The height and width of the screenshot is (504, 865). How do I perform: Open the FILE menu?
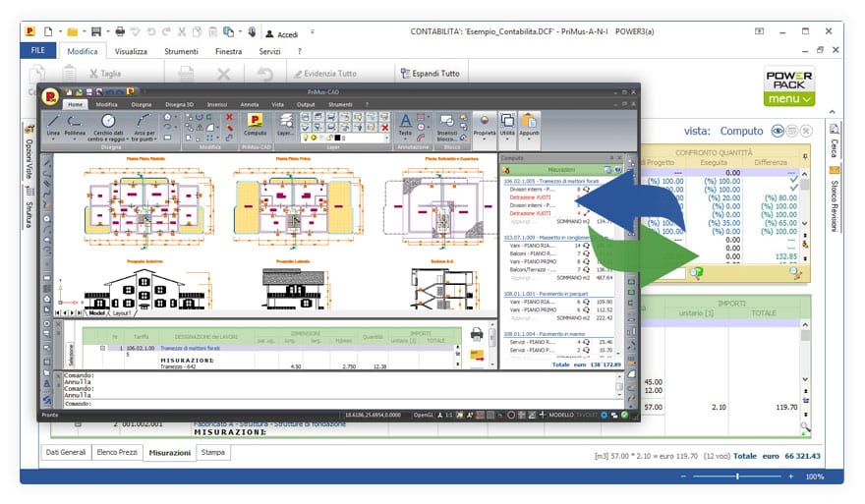pyautogui.click(x=38, y=50)
